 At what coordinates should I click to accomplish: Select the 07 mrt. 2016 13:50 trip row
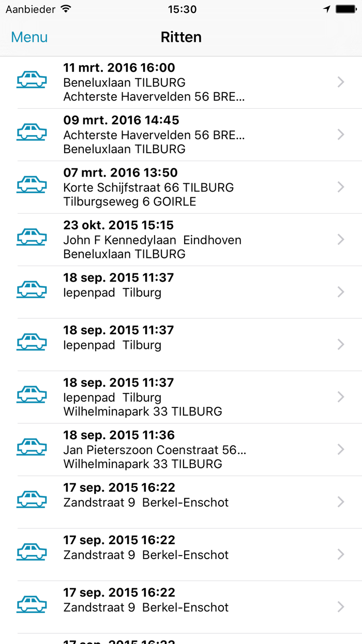click(181, 186)
